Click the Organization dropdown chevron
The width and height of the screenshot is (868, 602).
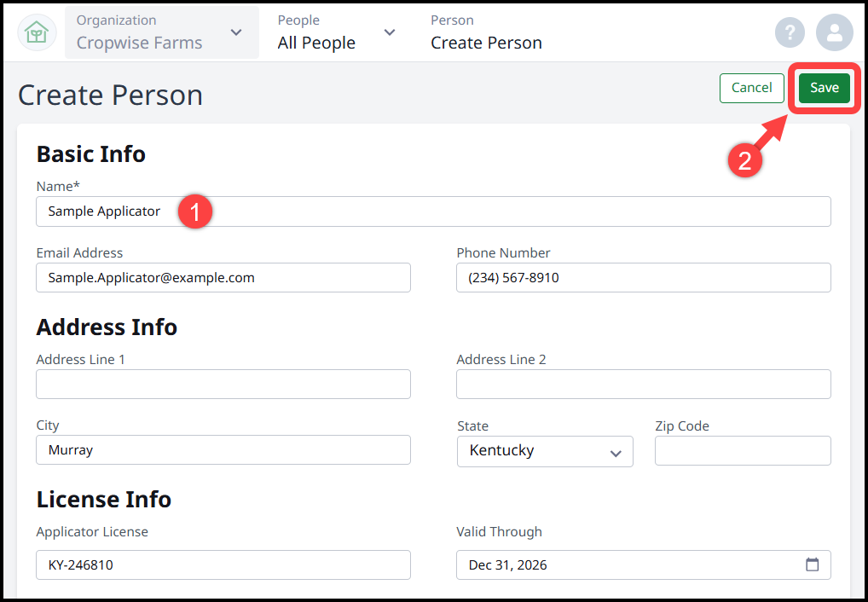pyautogui.click(x=235, y=32)
